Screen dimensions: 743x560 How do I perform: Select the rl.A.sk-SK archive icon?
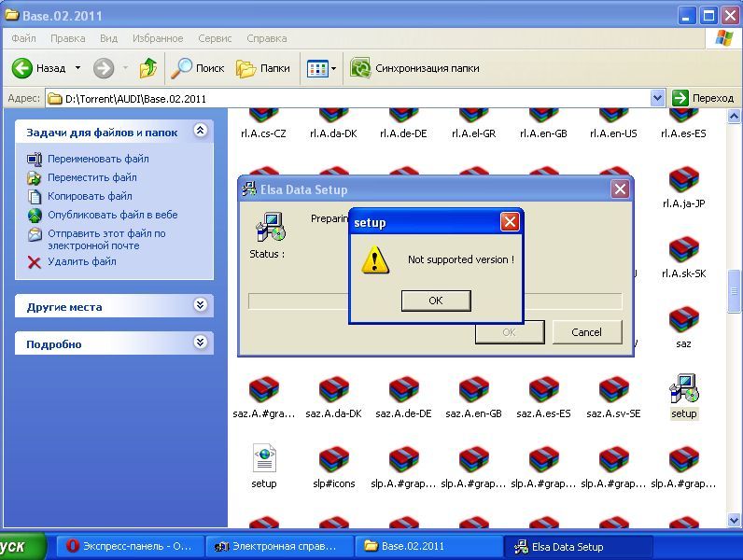point(684,250)
